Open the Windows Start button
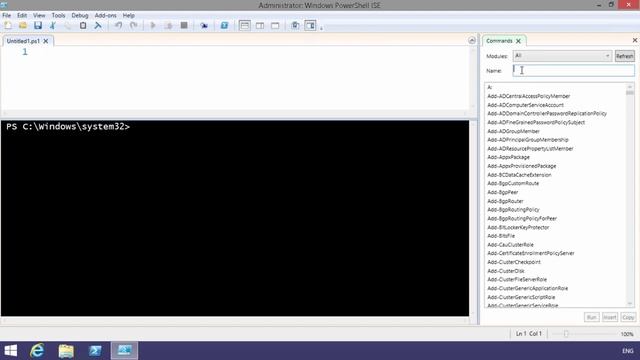This screenshot has width=640, height=360. point(11,351)
